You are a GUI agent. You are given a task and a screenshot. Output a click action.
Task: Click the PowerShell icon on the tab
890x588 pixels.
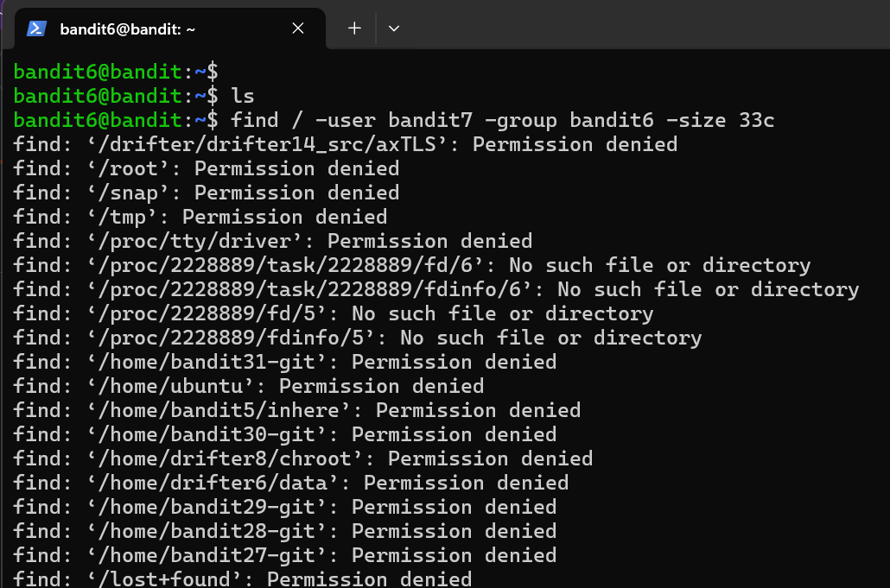click(x=36, y=28)
